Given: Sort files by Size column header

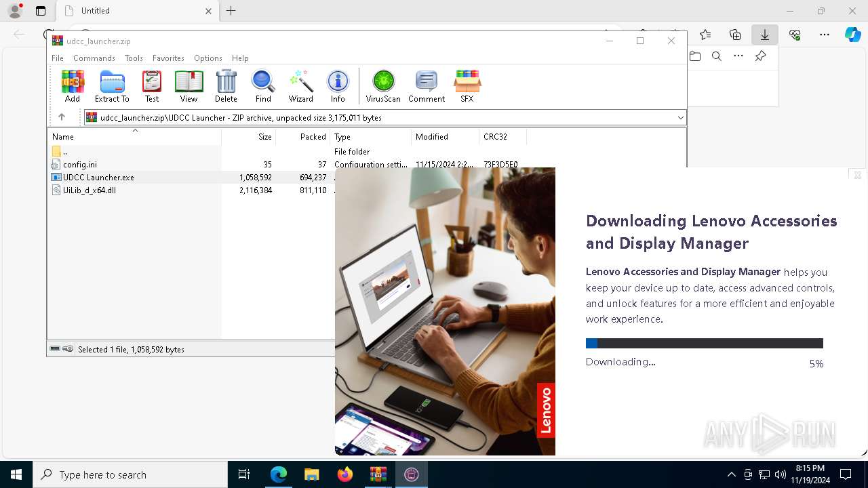Looking at the screenshot, I should coord(249,137).
